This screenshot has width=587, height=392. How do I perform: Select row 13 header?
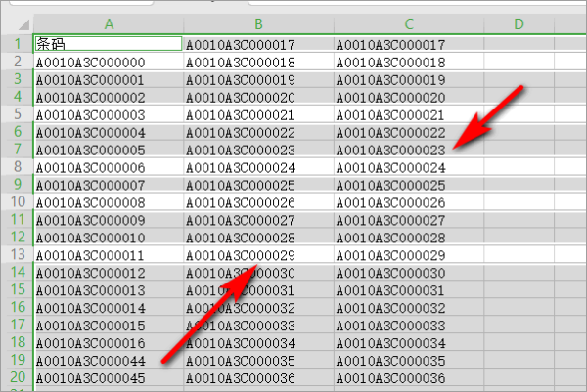(x=17, y=255)
